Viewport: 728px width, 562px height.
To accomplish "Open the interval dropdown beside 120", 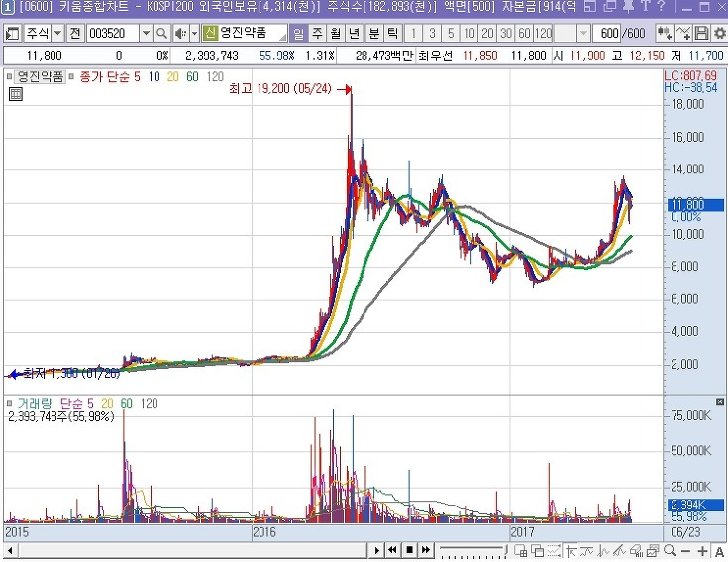I will click(583, 33).
